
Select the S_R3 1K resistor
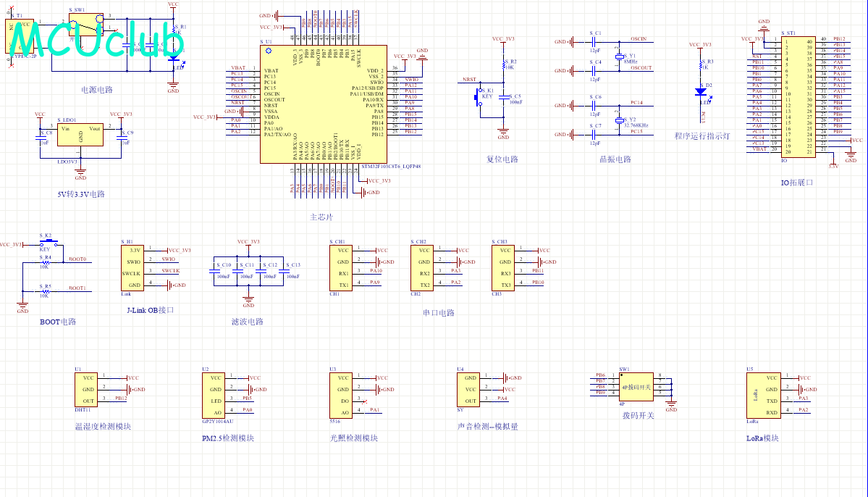point(701,67)
